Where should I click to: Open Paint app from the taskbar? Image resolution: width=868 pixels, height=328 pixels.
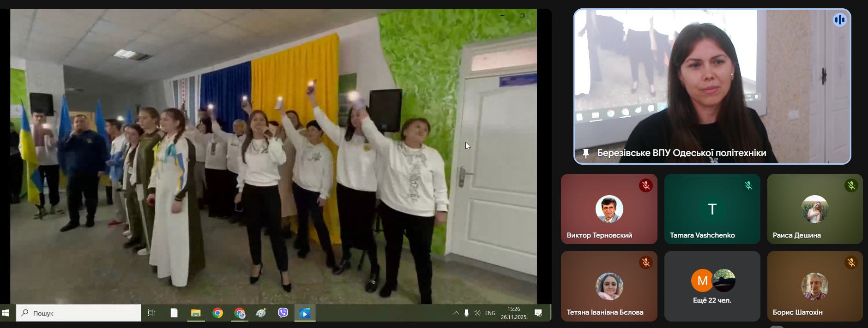[261, 313]
